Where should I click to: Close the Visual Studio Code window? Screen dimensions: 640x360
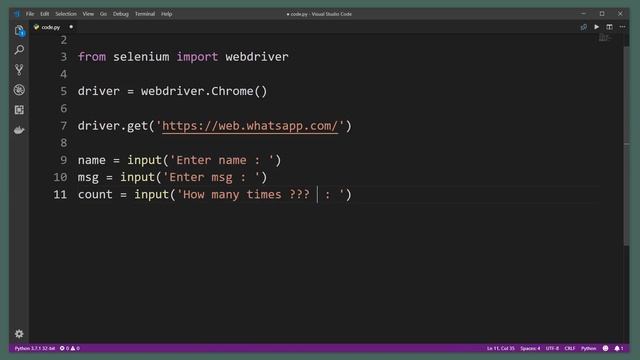point(620,14)
